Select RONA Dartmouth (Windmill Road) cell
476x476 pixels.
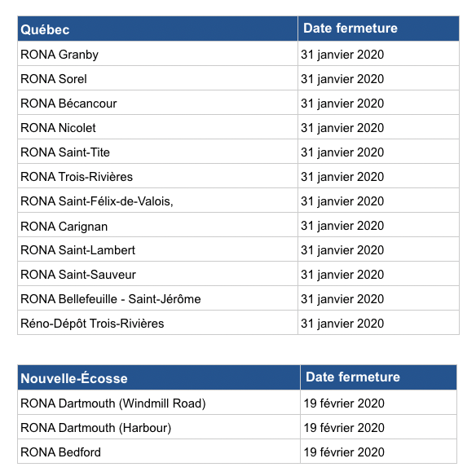159,403
